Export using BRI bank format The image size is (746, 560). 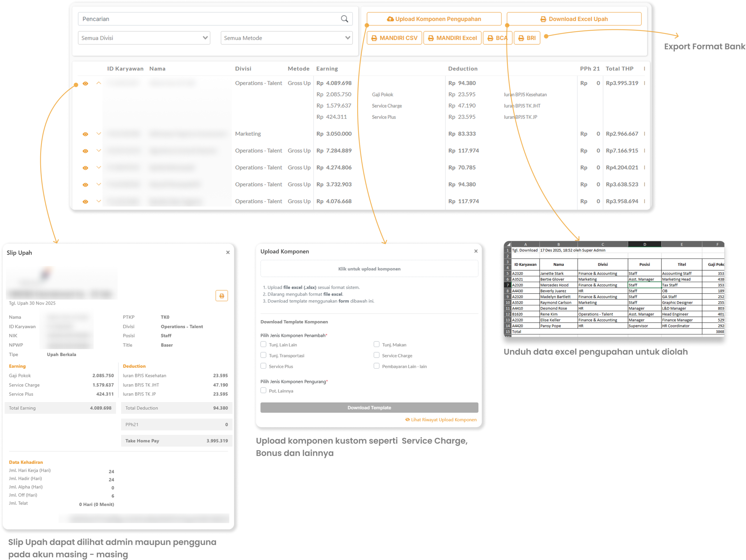tap(527, 38)
